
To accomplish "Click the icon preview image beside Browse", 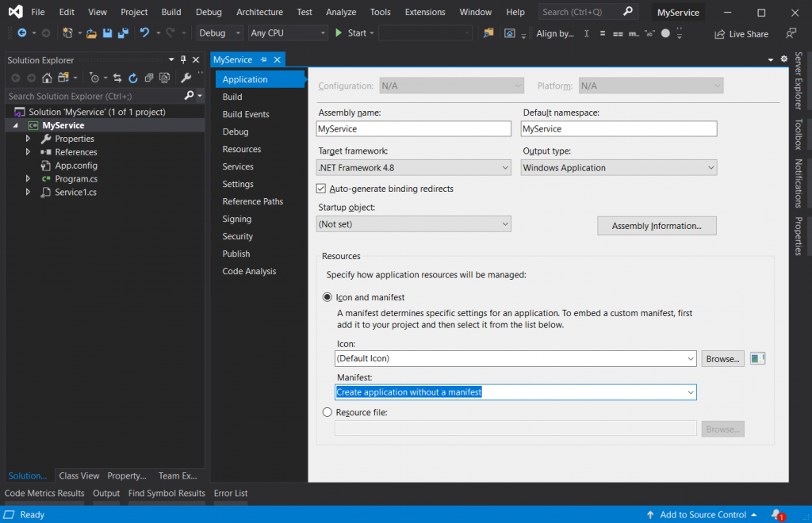I will click(757, 358).
